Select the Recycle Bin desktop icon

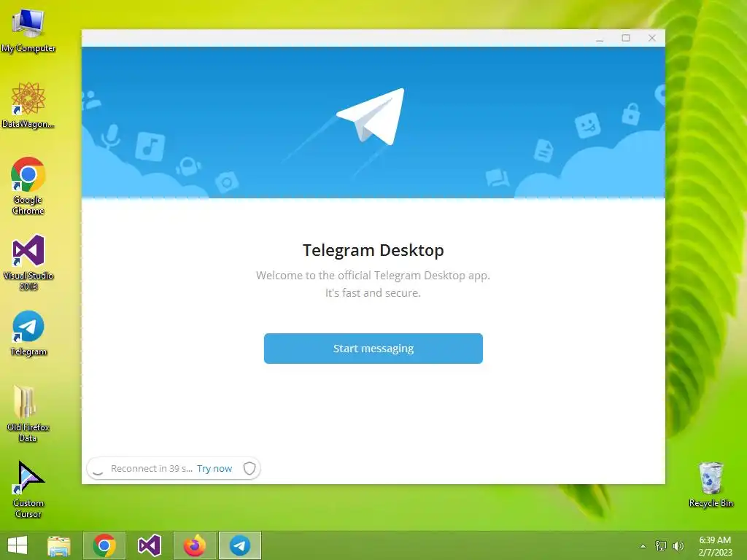[x=711, y=484]
